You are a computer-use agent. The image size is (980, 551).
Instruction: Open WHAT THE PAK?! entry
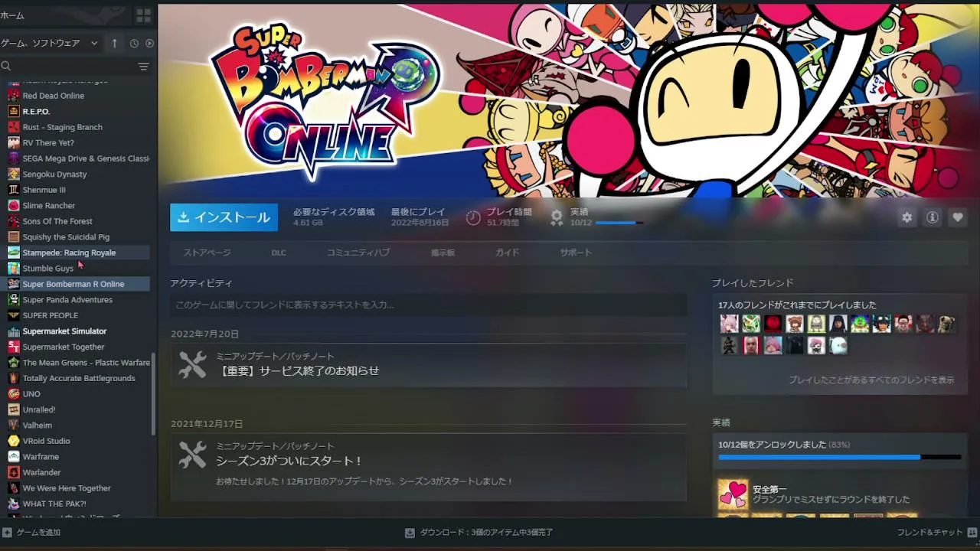(x=54, y=504)
